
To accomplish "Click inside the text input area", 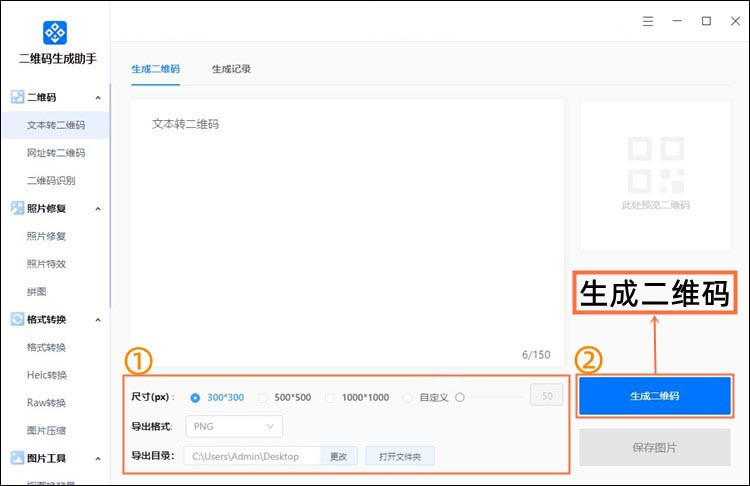I will pyautogui.click(x=347, y=232).
